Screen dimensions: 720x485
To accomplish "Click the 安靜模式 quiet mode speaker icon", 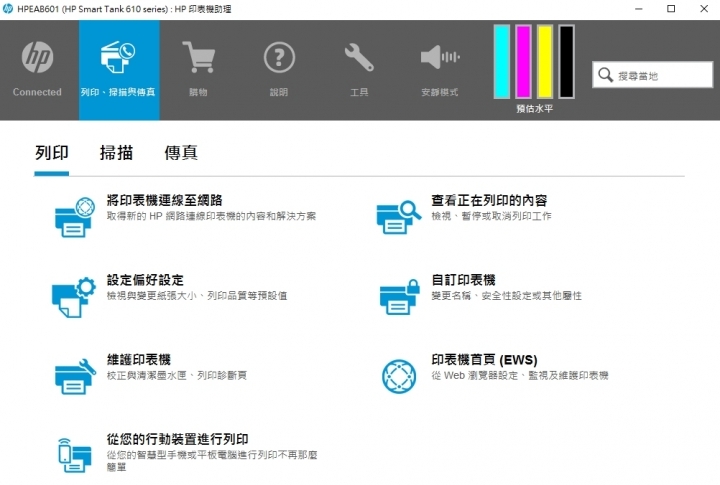I will (439, 59).
